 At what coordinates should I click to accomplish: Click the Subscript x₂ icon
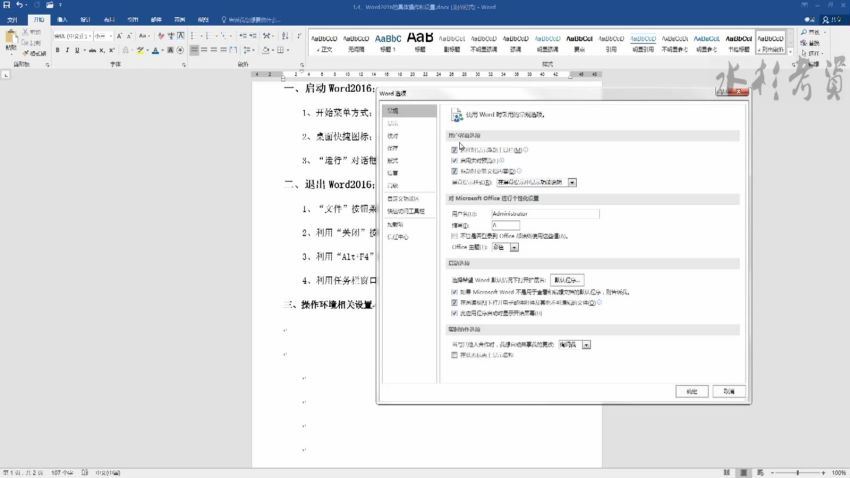[x=102, y=50]
